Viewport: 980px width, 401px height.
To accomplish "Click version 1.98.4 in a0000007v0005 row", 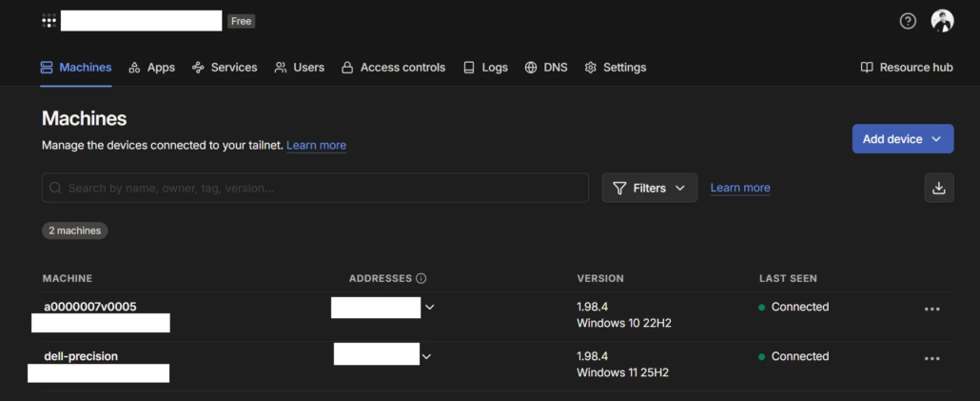I will click(593, 307).
